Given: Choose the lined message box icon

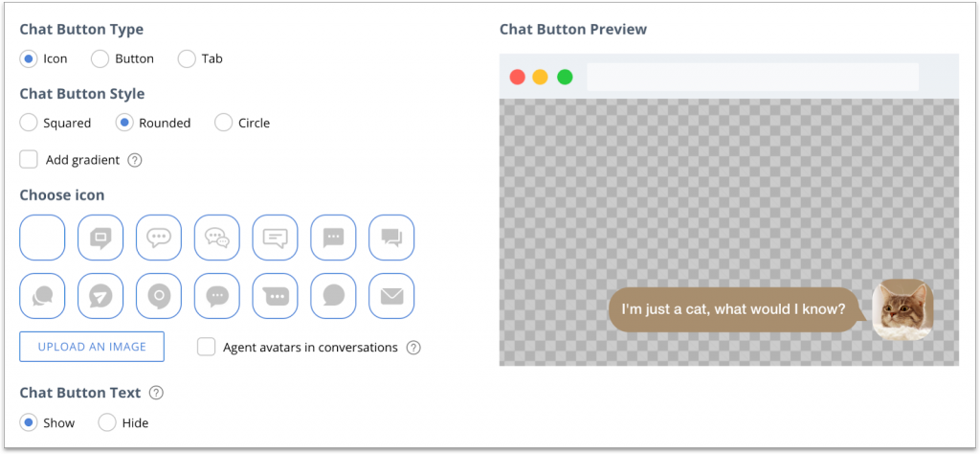Looking at the screenshot, I should (275, 238).
